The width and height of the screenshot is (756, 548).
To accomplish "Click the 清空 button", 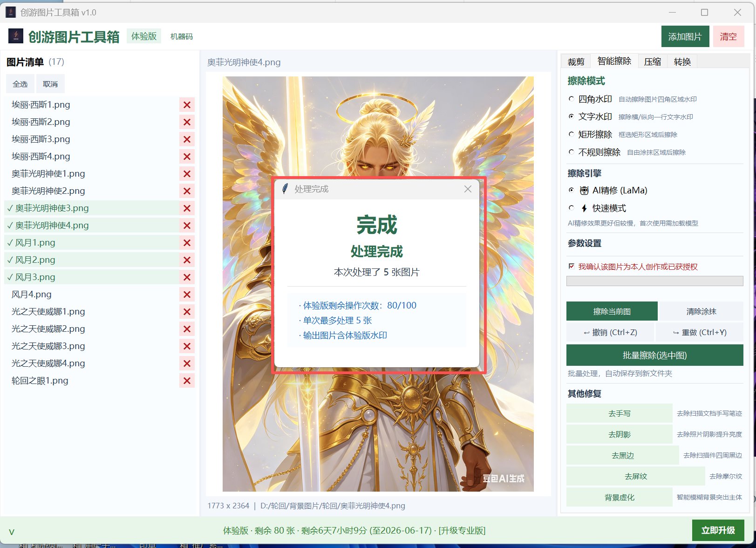I will [x=728, y=36].
